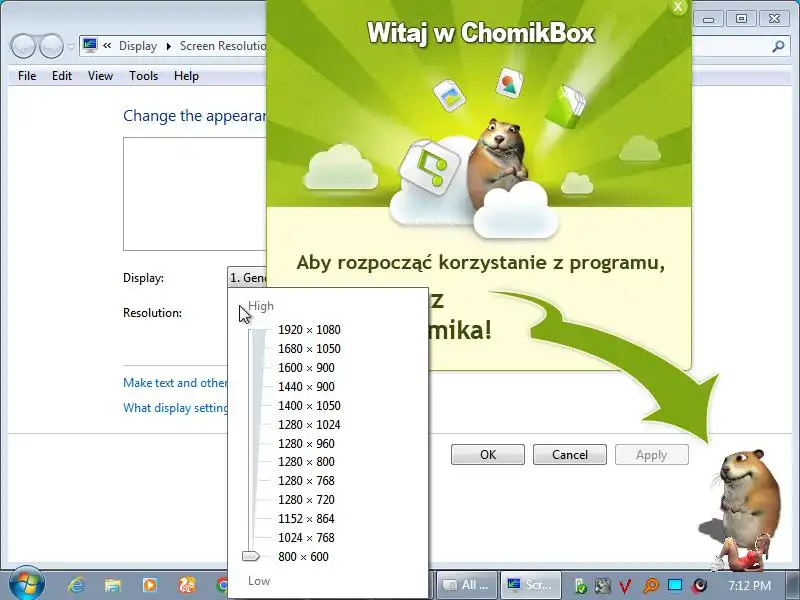Set resolution to 1280 × 720

point(306,499)
